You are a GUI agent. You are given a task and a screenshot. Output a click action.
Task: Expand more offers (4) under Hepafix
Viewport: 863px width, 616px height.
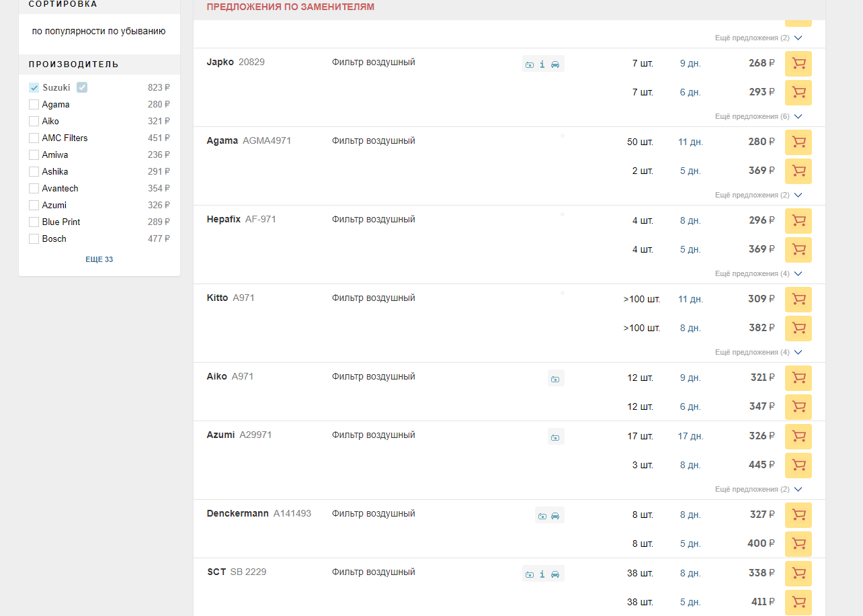pos(758,274)
